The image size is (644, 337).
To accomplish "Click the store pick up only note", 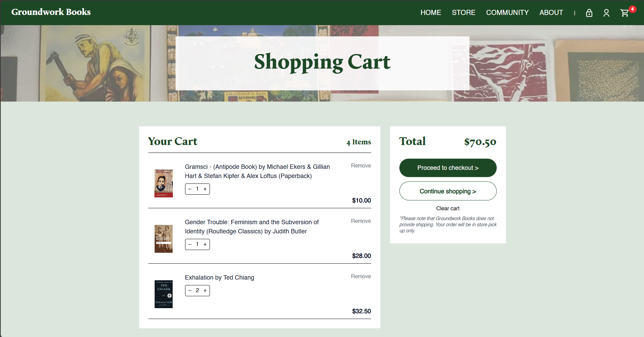I will point(448,225).
